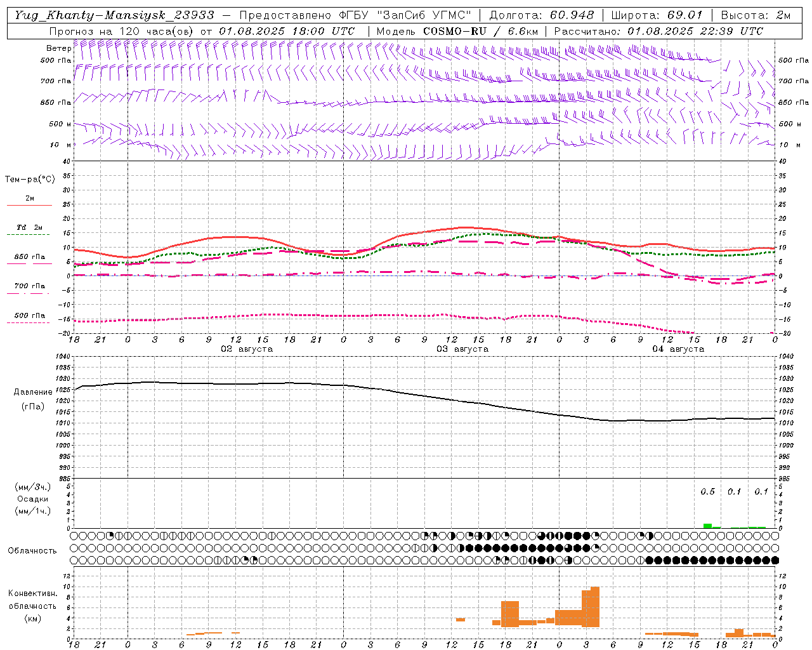Image resolution: width=812 pixels, height=650 pixels.
Task: Click the 700 гПа temperature legend label
Action: pos(30,286)
